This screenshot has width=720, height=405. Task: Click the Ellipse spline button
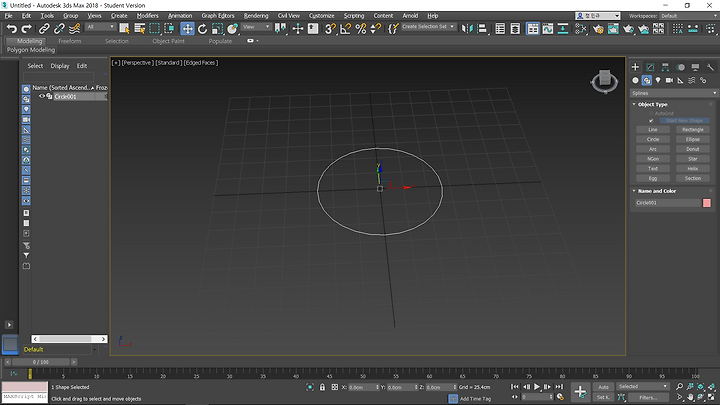click(x=693, y=139)
